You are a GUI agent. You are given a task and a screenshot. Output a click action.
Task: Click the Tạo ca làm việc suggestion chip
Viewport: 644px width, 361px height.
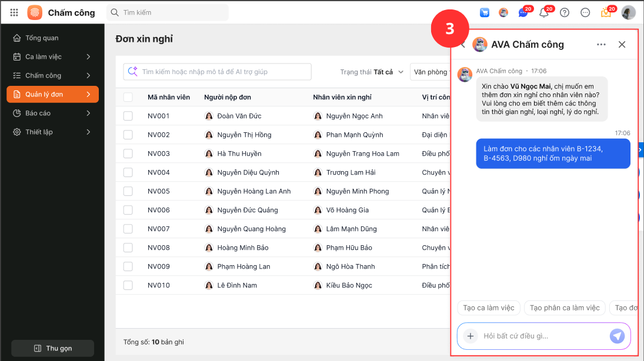click(488, 307)
